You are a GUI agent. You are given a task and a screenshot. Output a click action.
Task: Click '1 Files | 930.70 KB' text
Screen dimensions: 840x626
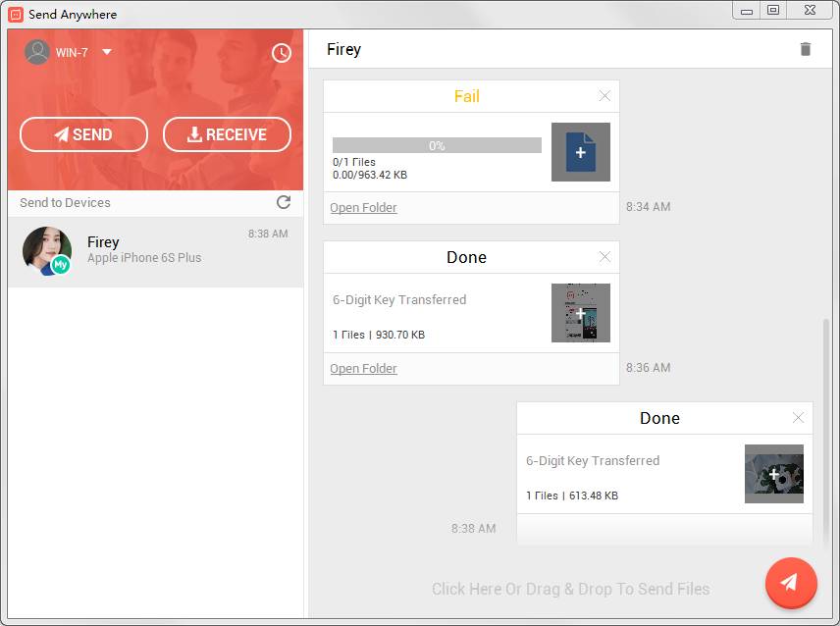pyautogui.click(x=379, y=335)
